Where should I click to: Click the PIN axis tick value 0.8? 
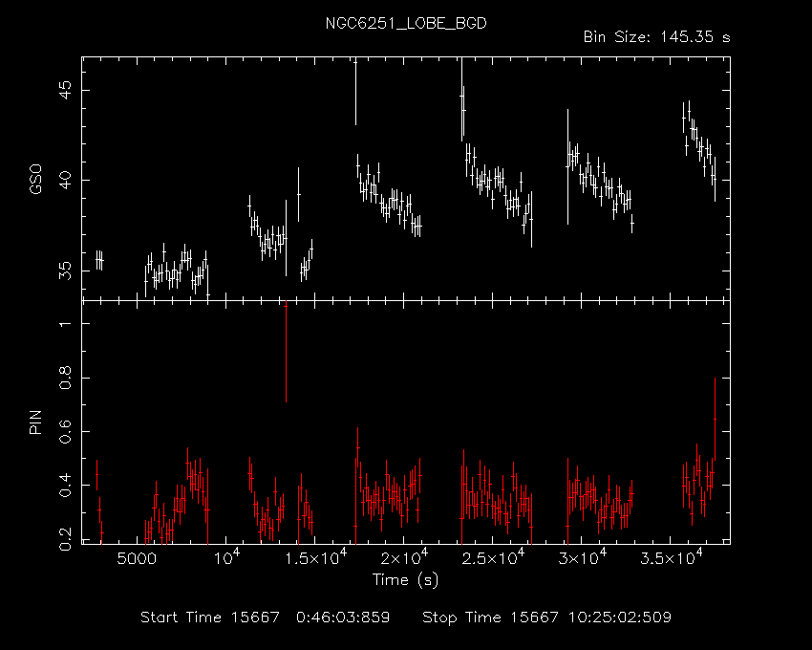66,378
